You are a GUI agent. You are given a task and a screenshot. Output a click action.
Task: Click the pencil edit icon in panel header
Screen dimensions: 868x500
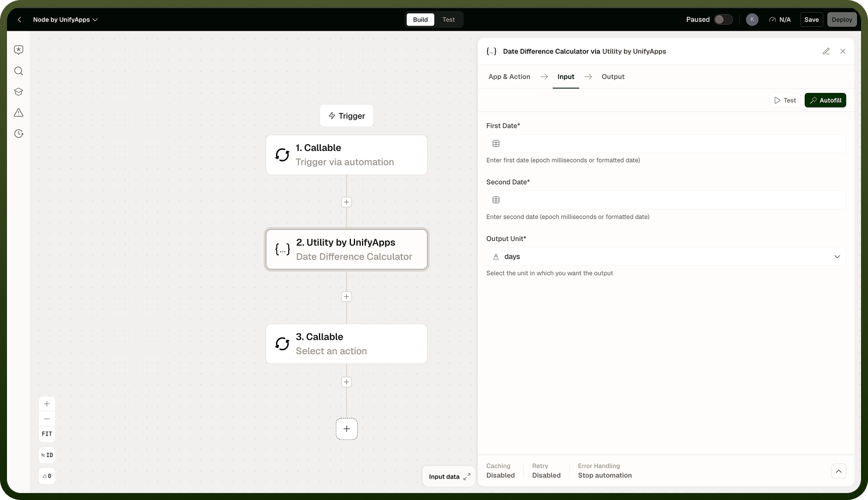826,51
